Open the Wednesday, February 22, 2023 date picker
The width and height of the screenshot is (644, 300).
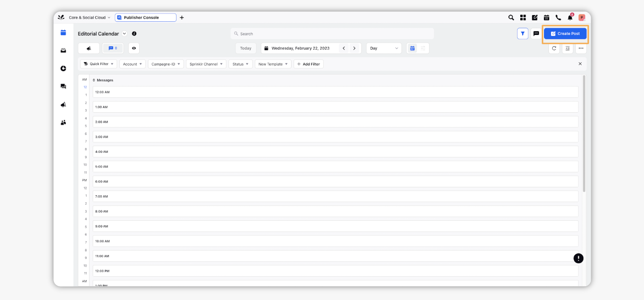coord(300,48)
